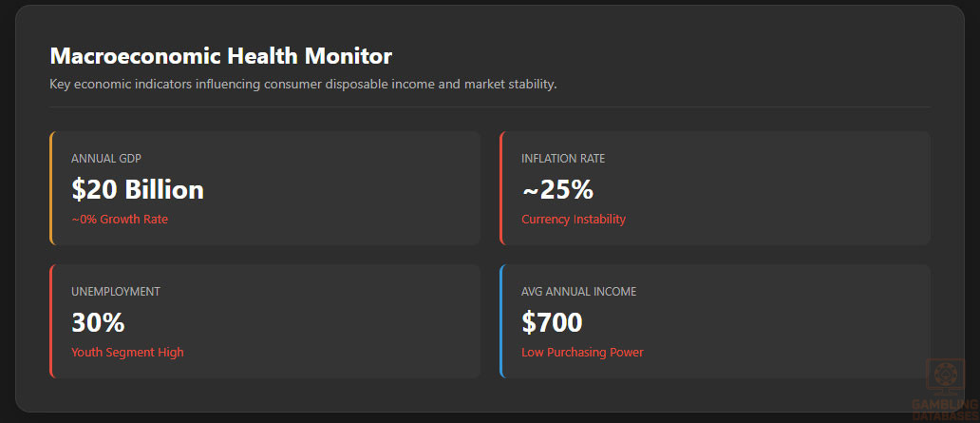
Task: Click the ~25% inflation value
Action: coord(557,189)
